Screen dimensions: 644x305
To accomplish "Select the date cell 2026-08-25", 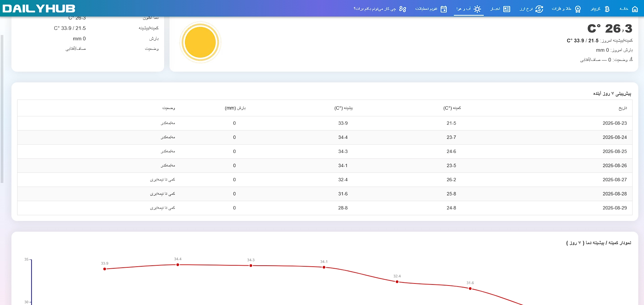I will pos(614,151).
